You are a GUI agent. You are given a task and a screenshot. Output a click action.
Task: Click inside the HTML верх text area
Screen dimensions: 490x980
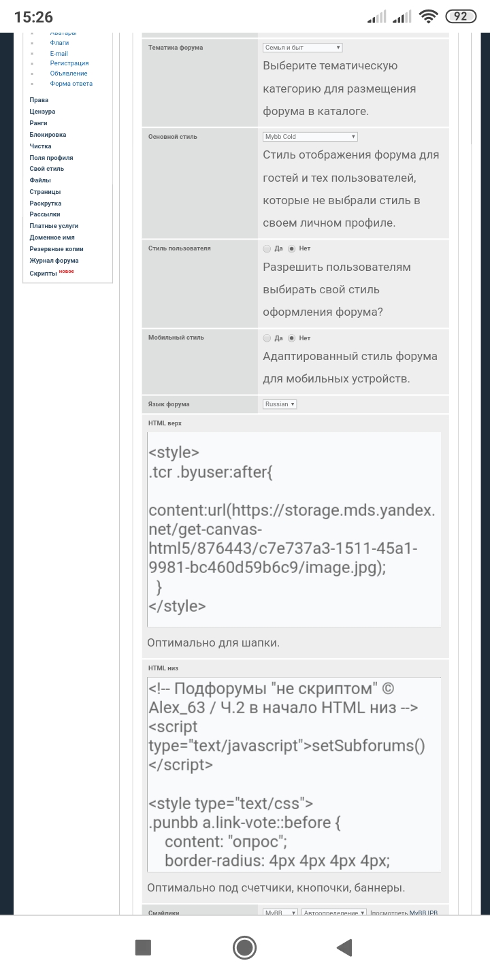(294, 529)
